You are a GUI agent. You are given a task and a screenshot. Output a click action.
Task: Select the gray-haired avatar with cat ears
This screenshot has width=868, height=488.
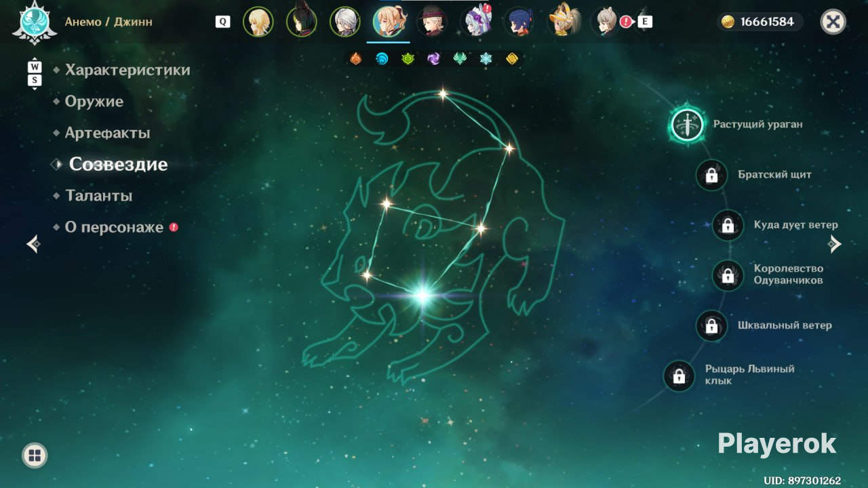[606, 22]
